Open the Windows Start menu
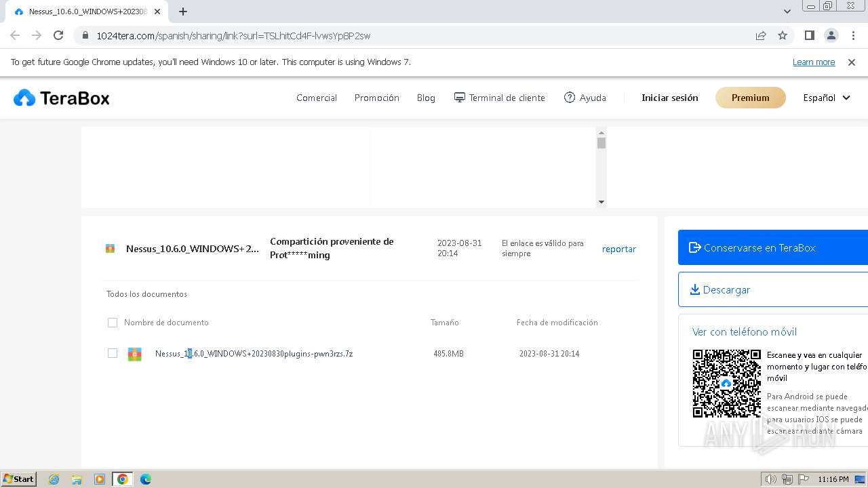The width and height of the screenshot is (868, 488). pyautogui.click(x=19, y=479)
